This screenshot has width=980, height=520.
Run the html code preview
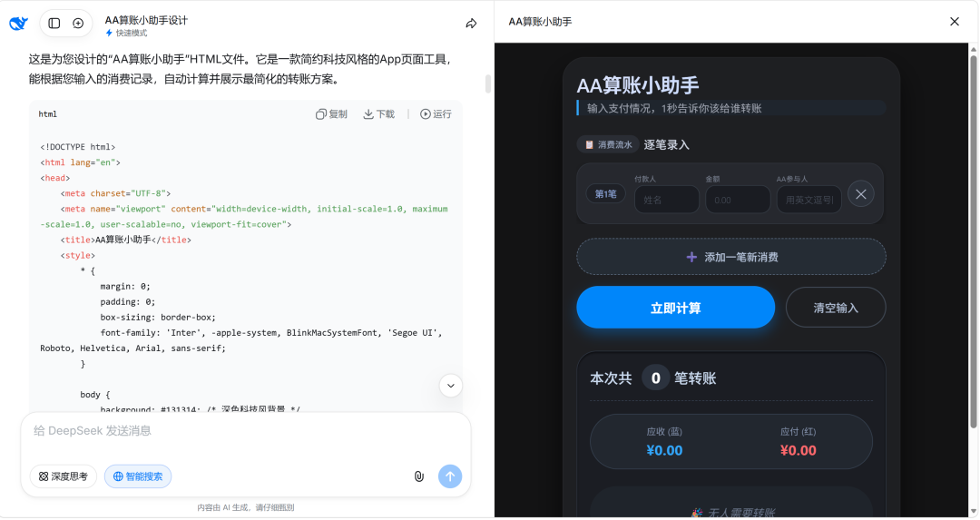(x=436, y=113)
